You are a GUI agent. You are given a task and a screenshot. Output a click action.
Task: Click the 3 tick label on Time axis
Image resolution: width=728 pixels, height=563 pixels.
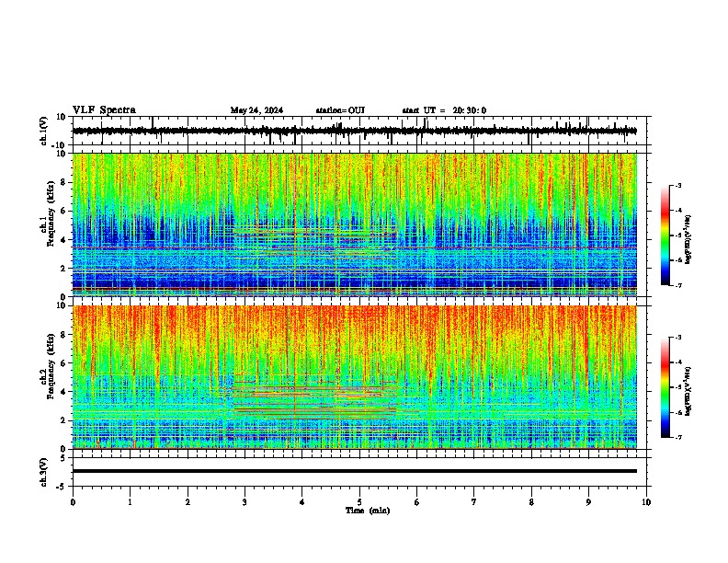[x=245, y=502]
